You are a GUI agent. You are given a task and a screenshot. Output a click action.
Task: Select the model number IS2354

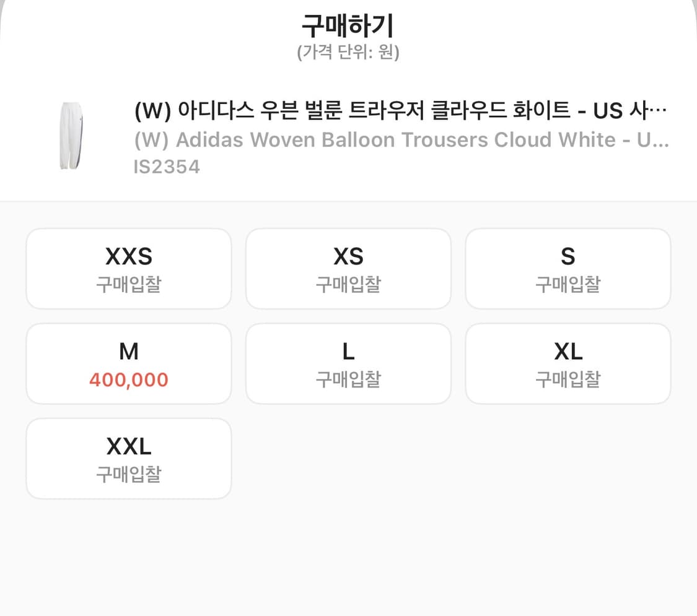(x=166, y=166)
